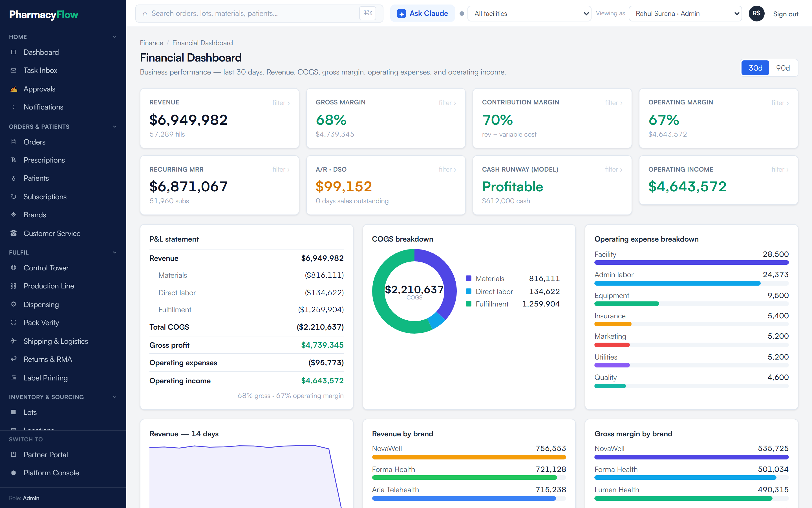Open filter on the Recurring MRR card
Image resolution: width=812 pixels, height=508 pixels.
click(x=281, y=169)
